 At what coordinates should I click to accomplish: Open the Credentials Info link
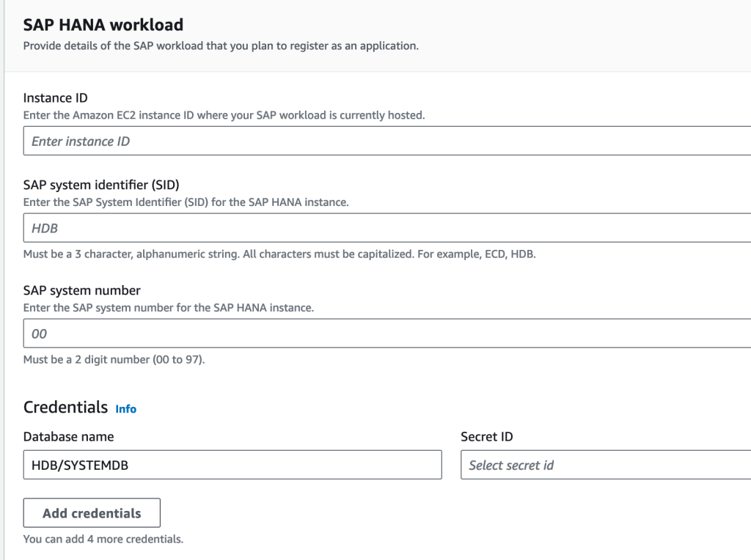pyautogui.click(x=125, y=410)
